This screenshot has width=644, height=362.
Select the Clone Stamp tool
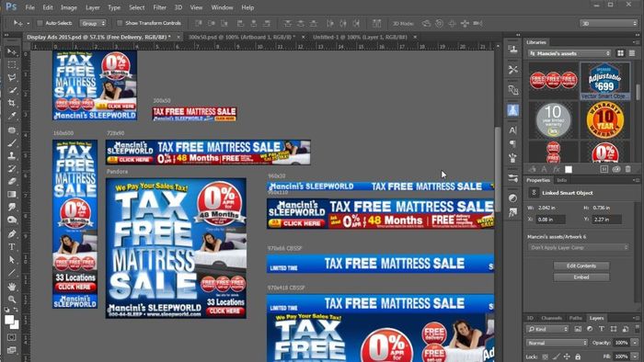pos(11,155)
